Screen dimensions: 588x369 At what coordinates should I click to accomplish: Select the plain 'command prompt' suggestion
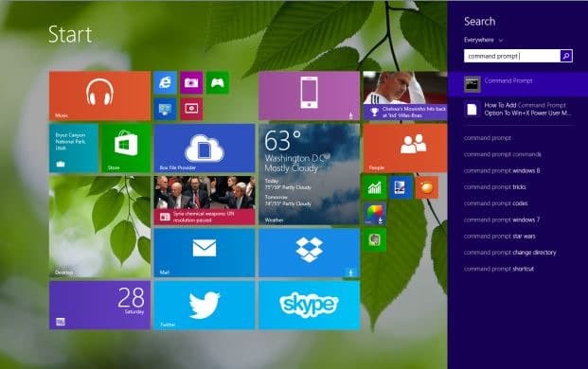click(488, 138)
